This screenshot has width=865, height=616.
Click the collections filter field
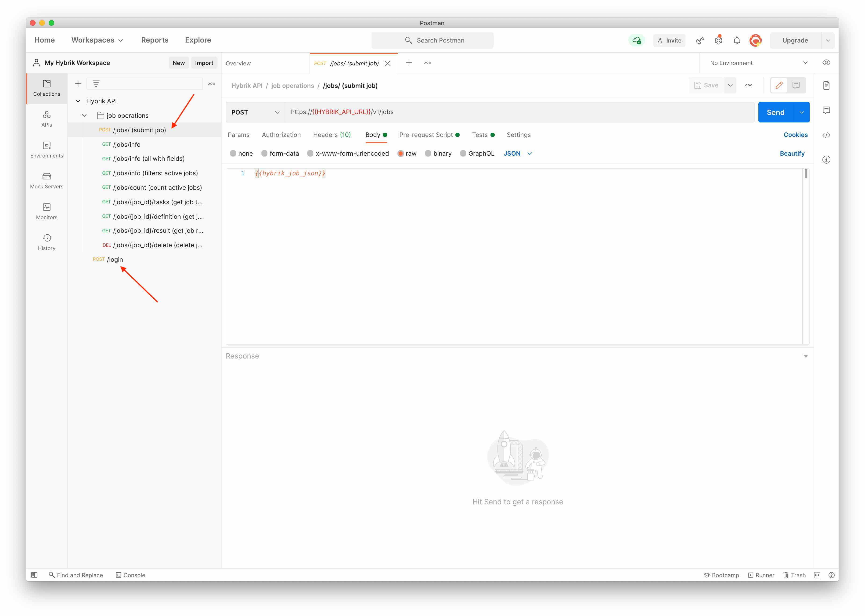[144, 83]
